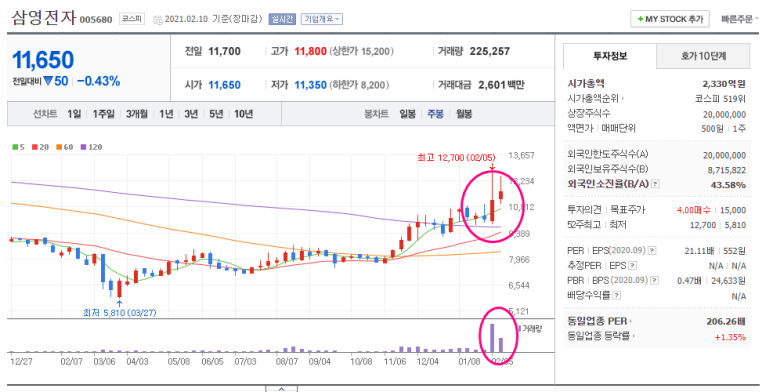This screenshot has height=392, width=773.
Task: Switch to the 투자정보 tab
Action: pos(610,56)
